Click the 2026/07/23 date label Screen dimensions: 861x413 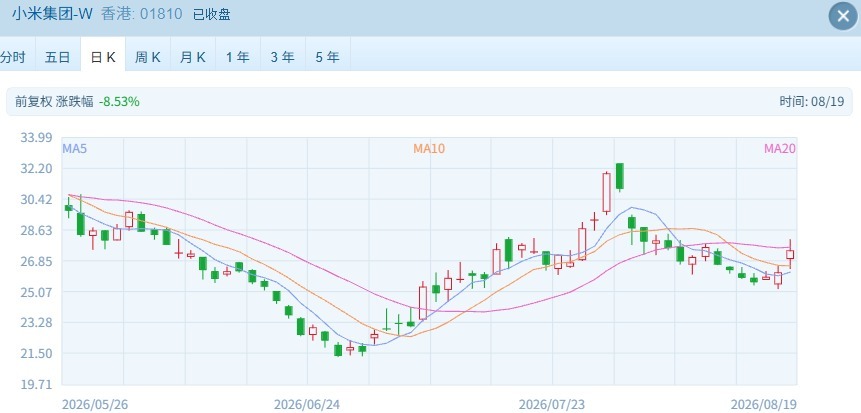tap(552, 405)
